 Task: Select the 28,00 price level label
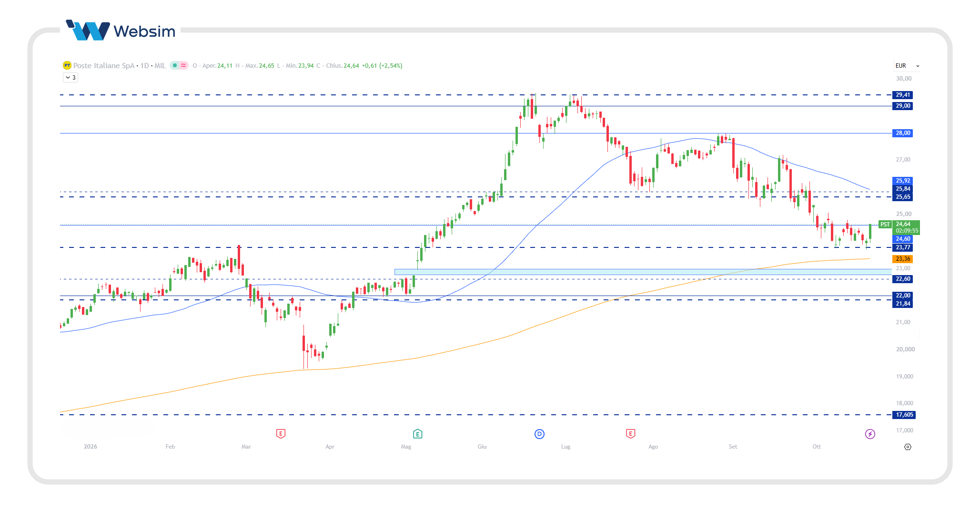pyautogui.click(x=902, y=133)
